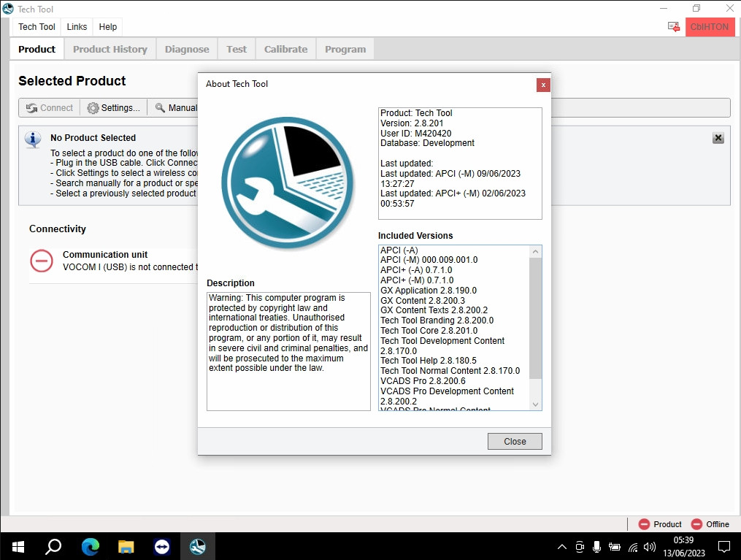Switch to the Product History tab
Viewport: 741px width, 560px height.
(x=110, y=49)
